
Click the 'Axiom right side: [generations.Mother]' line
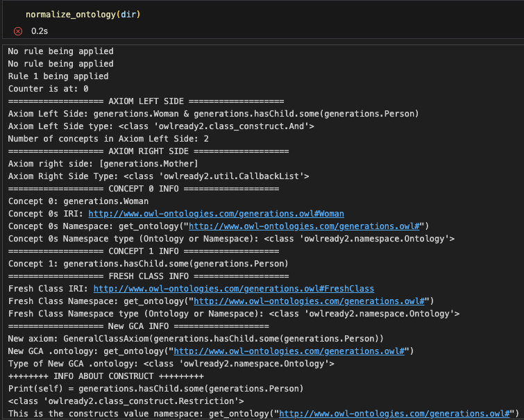pyautogui.click(x=103, y=164)
